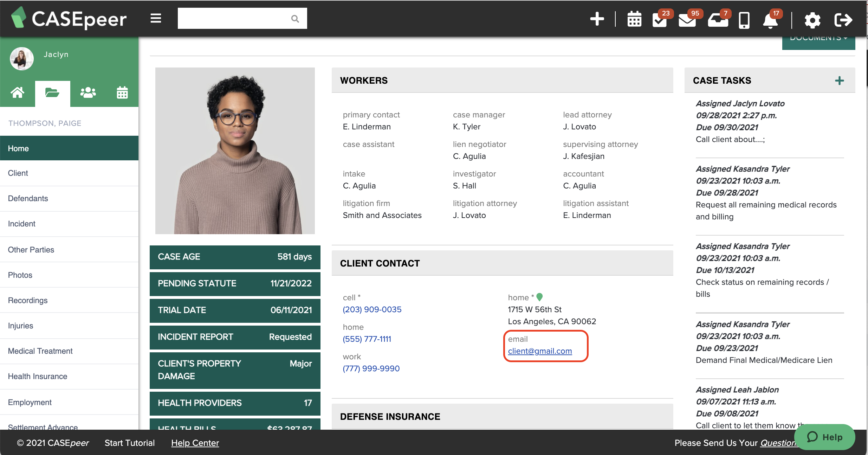868x455 pixels.
Task: Click the logout arrow icon
Action: [x=843, y=20]
